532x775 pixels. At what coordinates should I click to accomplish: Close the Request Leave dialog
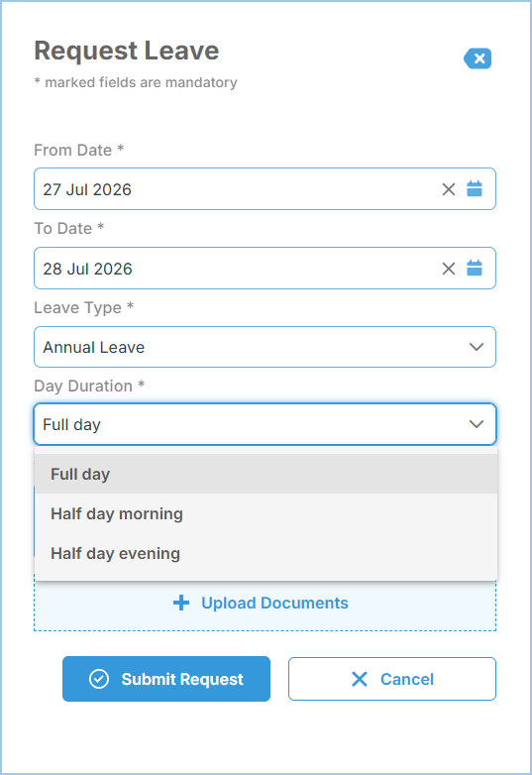478,58
